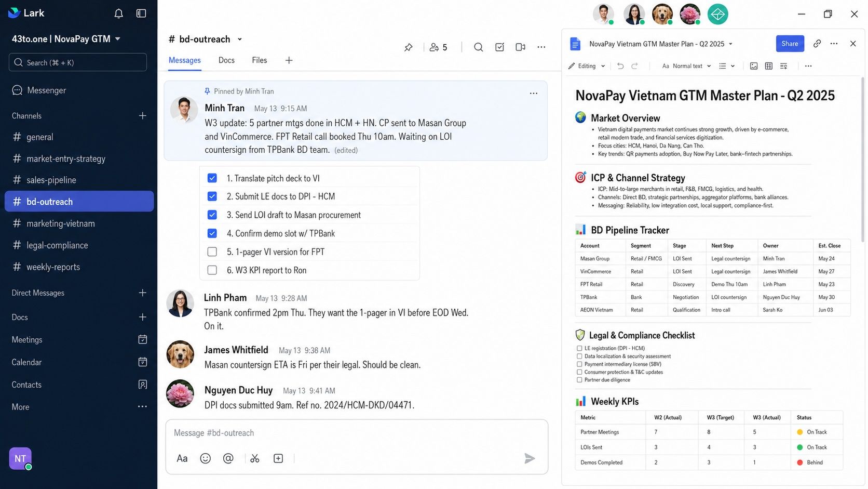Open the notifications bell
Image resolution: width=868 pixels, height=489 pixels.
[x=118, y=14]
